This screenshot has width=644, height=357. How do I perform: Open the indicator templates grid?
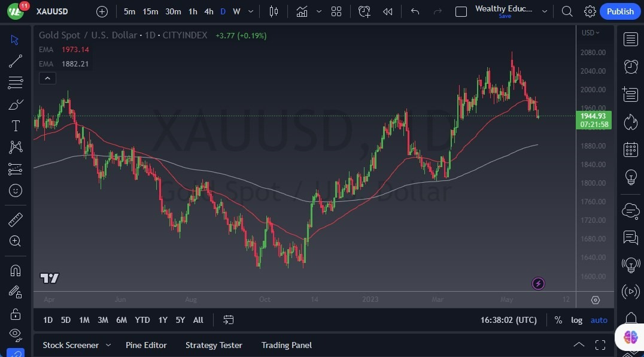(336, 11)
